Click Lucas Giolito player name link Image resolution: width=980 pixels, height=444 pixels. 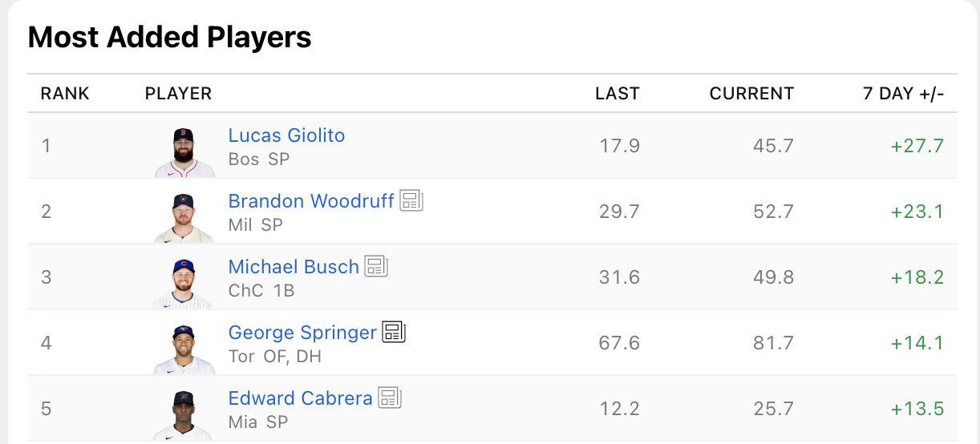(286, 135)
